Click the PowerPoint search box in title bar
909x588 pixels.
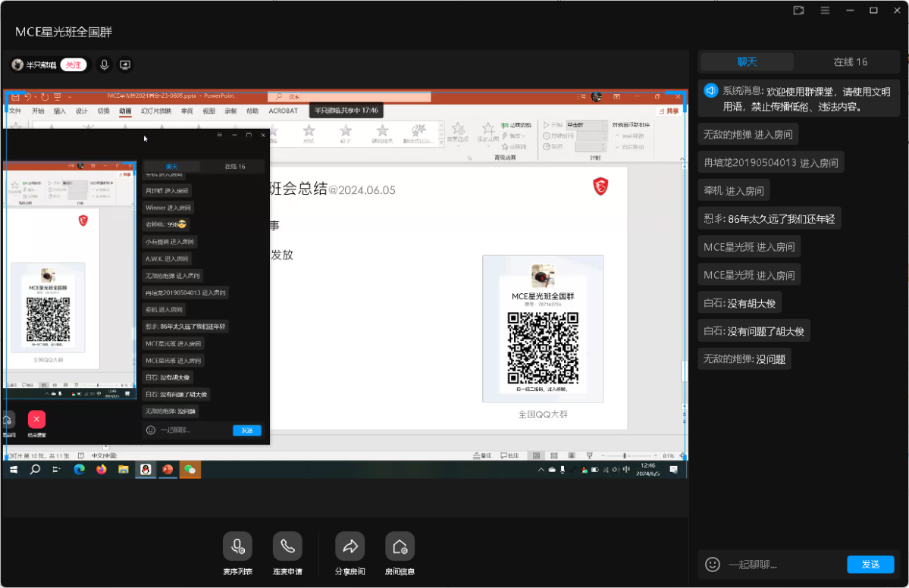(x=349, y=97)
